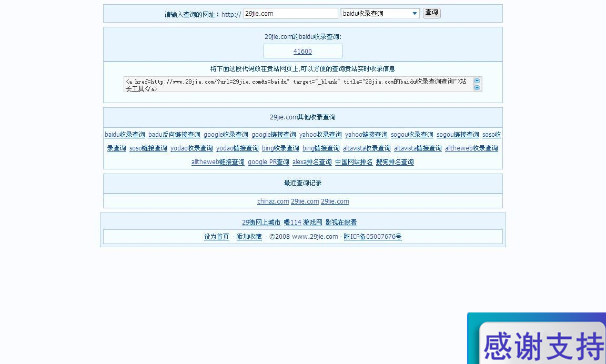The width and height of the screenshot is (606, 364).
Task: Click the URL input field containing 29jie.com
Action: (290, 14)
